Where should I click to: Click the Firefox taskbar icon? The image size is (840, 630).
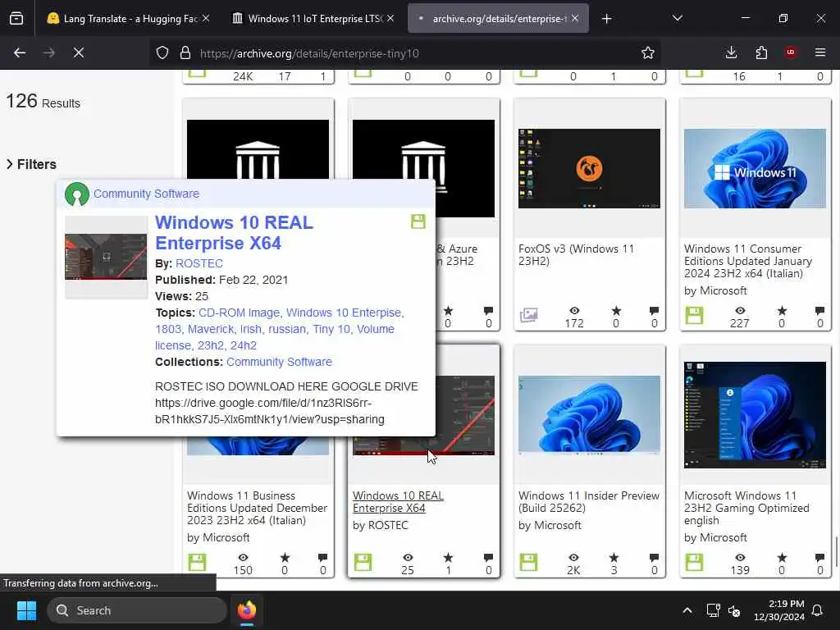247,610
